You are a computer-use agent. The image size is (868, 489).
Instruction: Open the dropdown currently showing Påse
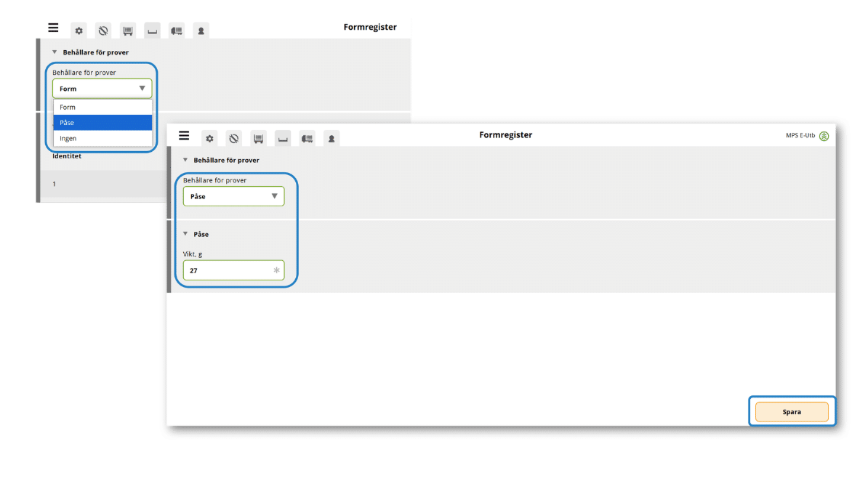pyautogui.click(x=233, y=196)
